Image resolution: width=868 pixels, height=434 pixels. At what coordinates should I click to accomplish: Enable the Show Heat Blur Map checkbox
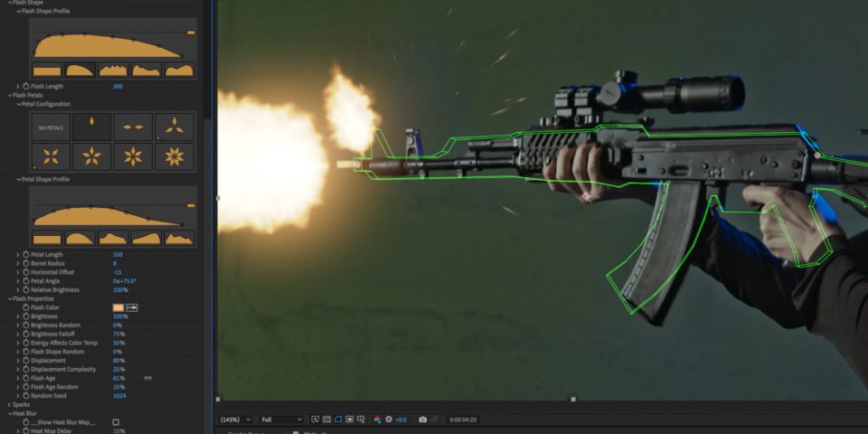coord(116,422)
